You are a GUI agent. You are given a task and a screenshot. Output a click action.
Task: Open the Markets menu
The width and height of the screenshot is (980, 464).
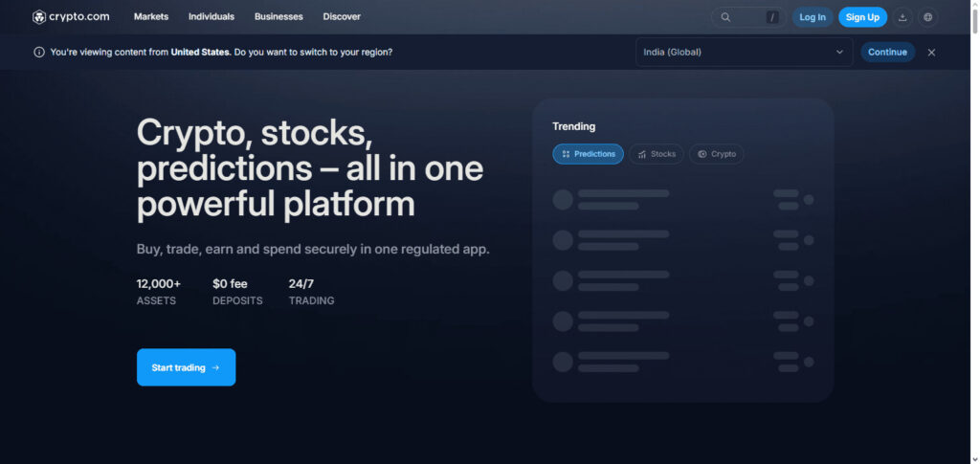click(x=151, y=17)
